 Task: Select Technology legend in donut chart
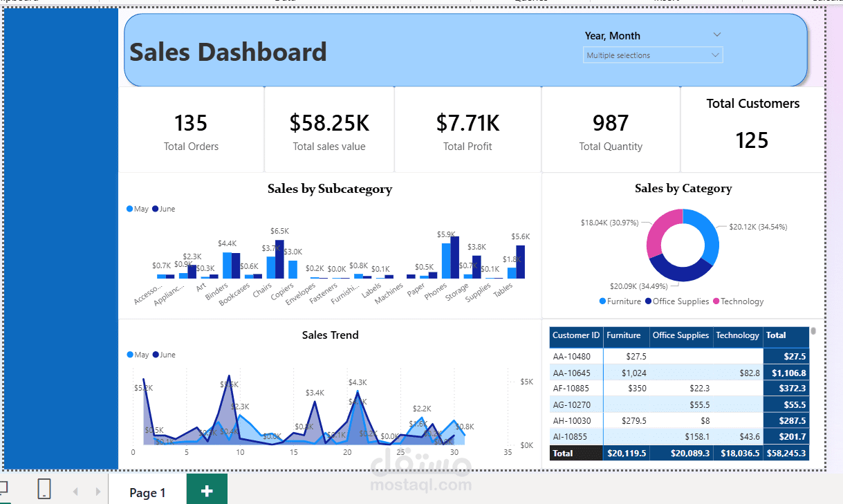(x=738, y=301)
